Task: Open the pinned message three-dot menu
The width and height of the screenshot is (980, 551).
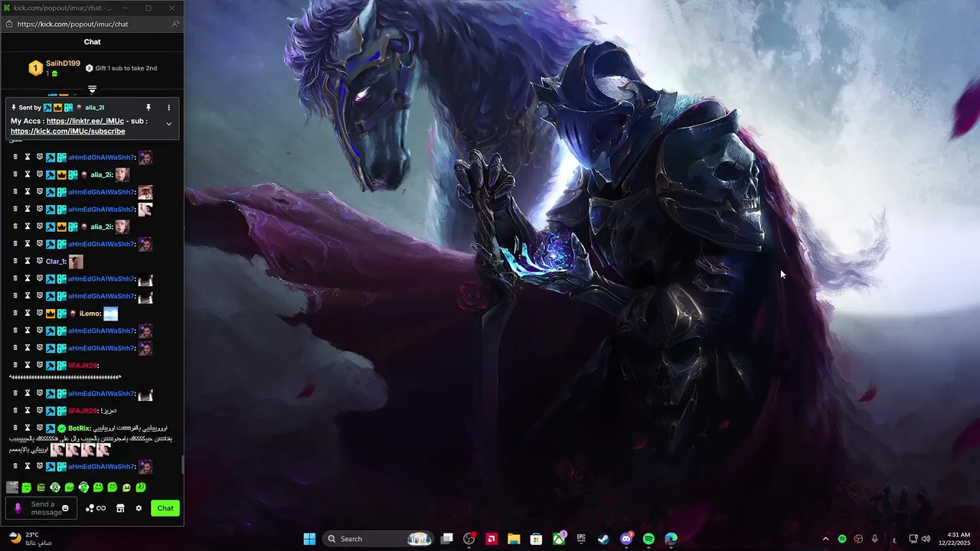Action: (168, 108)
